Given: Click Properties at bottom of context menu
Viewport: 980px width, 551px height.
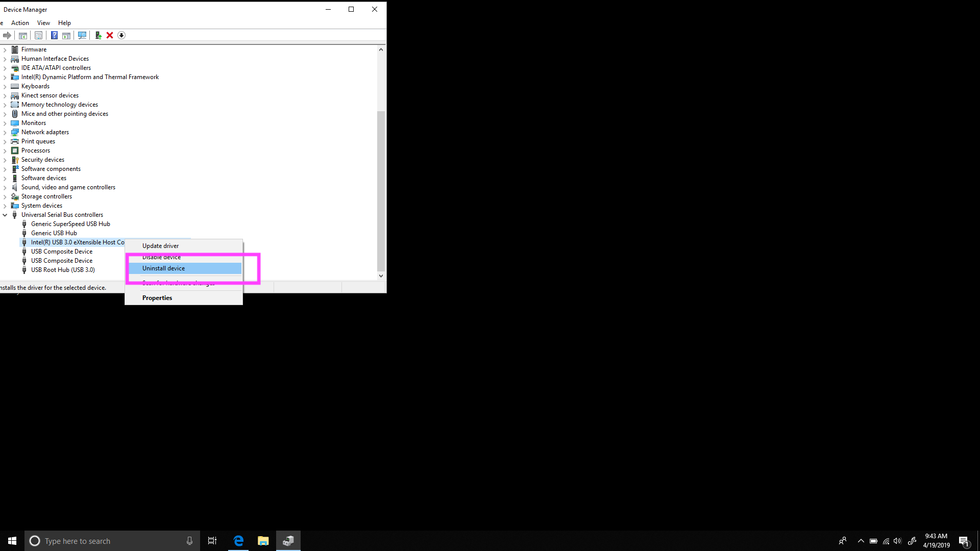Looking at the screenshot, I should (x=157, y=297).
